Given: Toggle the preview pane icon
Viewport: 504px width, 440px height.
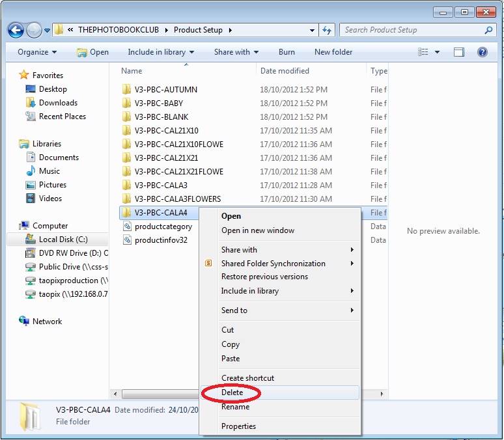Looking at the screenshot, I should [458, 52].
